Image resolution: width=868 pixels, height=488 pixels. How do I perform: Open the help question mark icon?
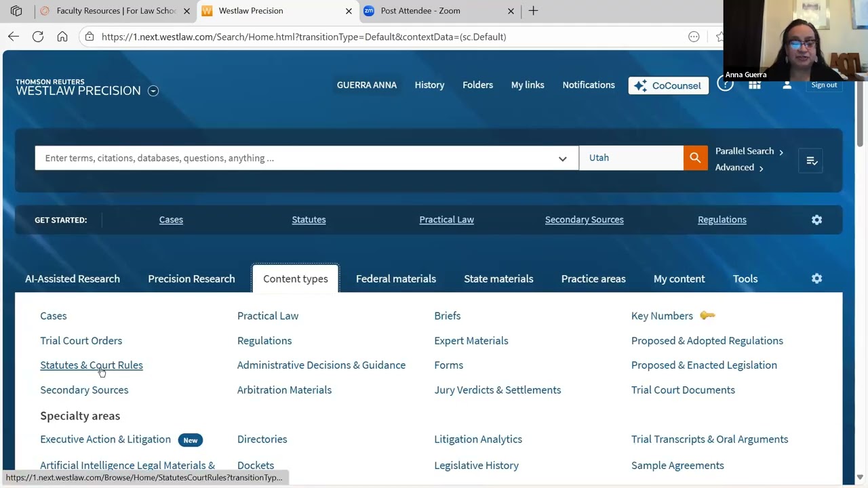[725, 85]
